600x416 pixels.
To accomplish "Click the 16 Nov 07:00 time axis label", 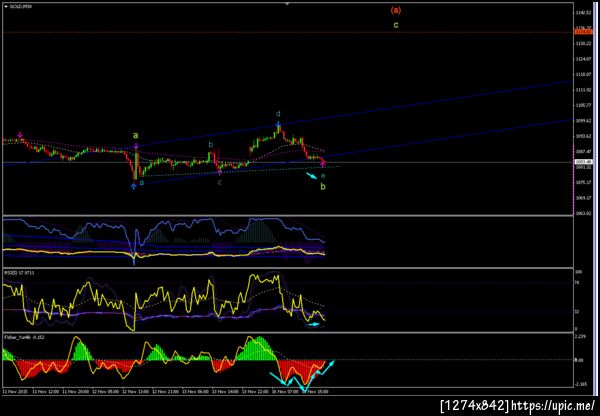I will click(x=284, y=392).
